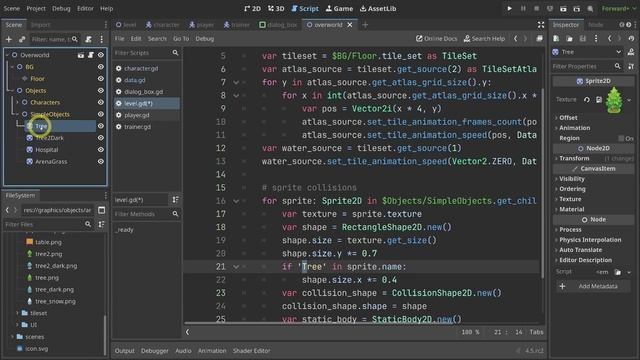The height and width of the screenshot is (360, 640).
Task: Stop the running project
Action: [536, 8]
